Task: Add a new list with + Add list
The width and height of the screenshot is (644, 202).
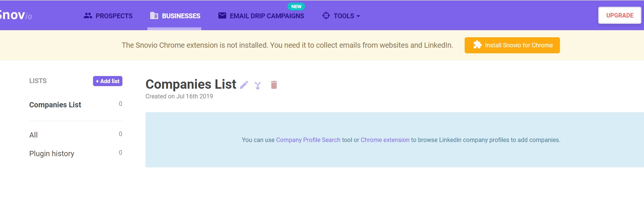Action: [108, 81]
